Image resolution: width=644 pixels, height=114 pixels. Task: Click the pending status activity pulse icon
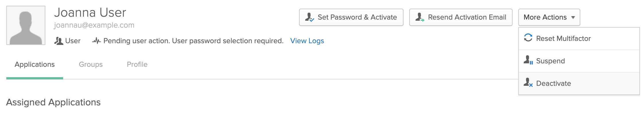(96, 41)
